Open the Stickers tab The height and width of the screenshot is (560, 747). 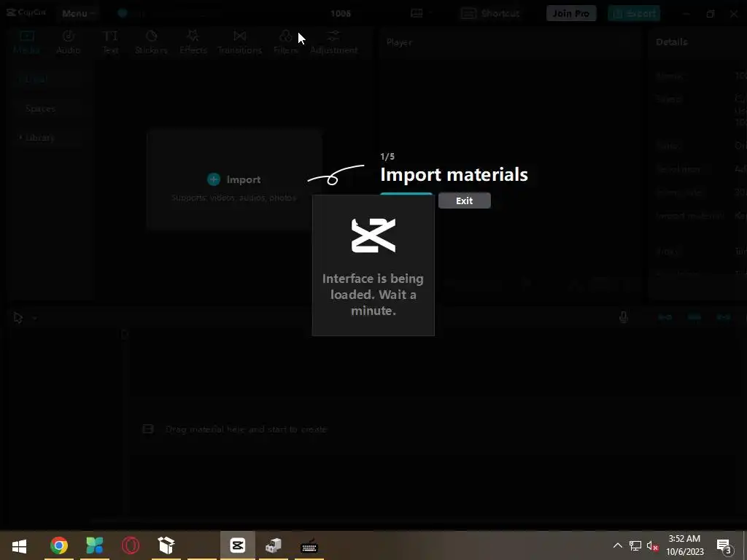click(x=151, y=42)
